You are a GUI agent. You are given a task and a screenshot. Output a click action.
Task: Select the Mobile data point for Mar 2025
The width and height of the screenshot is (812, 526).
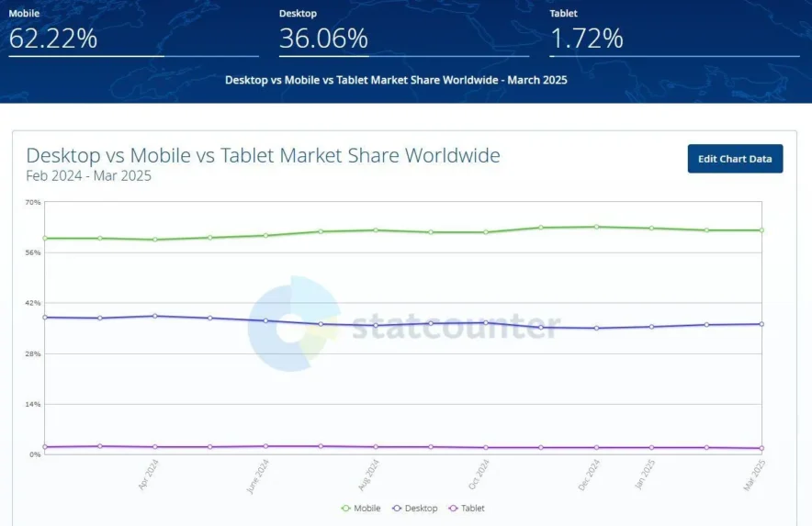click(x=761, y=230)
